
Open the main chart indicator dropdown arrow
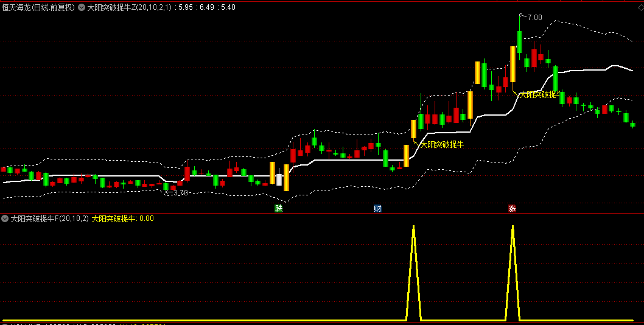(x=82, y=7)
